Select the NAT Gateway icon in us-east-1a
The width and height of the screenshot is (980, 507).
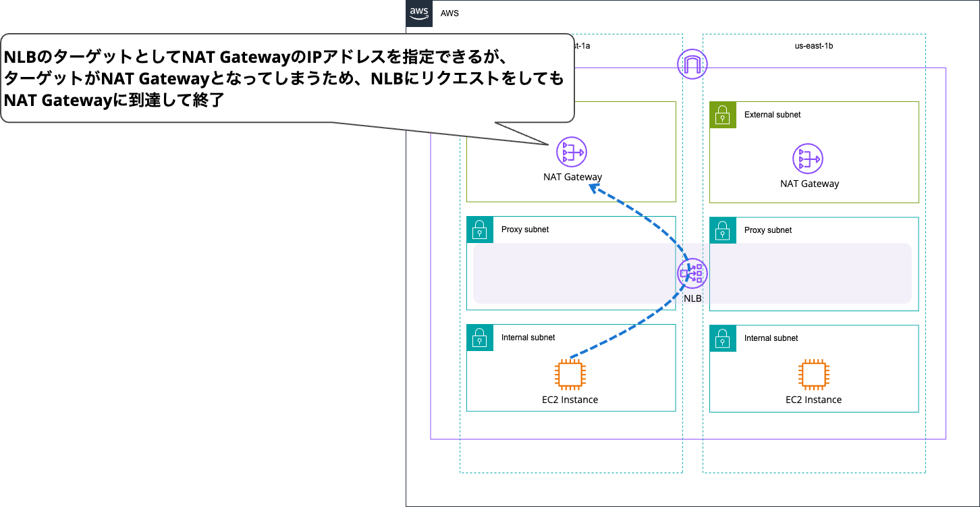(571, 152)
